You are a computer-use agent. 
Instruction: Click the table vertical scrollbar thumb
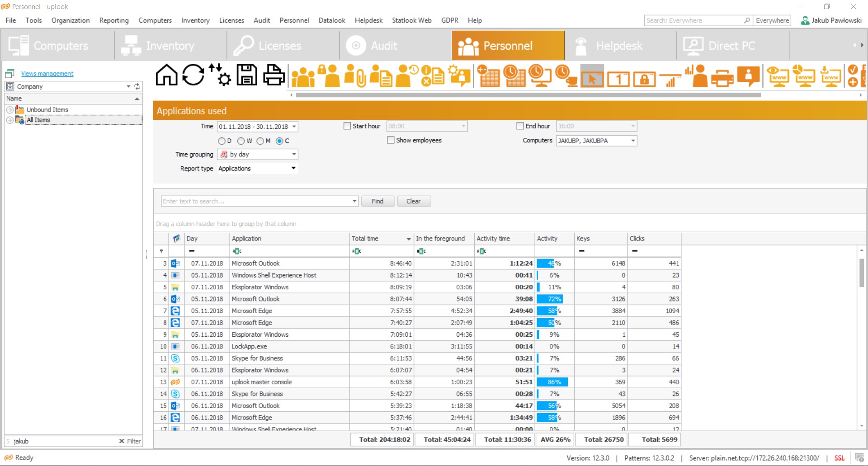click(862, 273)
